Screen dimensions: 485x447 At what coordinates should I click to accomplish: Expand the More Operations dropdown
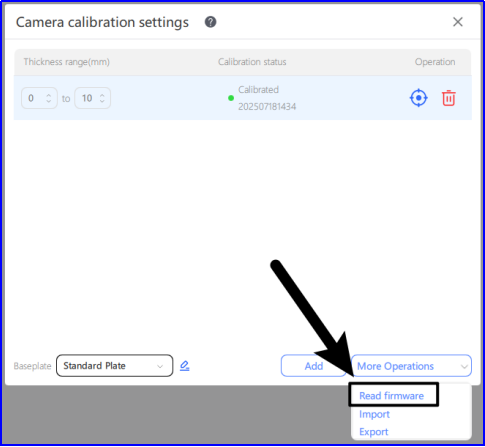(x=411, y=366)
